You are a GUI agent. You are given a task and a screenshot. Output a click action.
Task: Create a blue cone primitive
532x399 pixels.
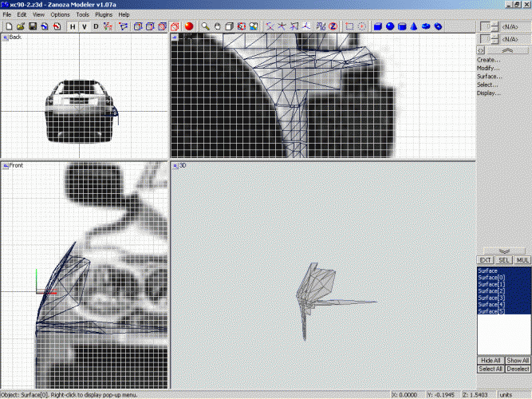[414, 26]
